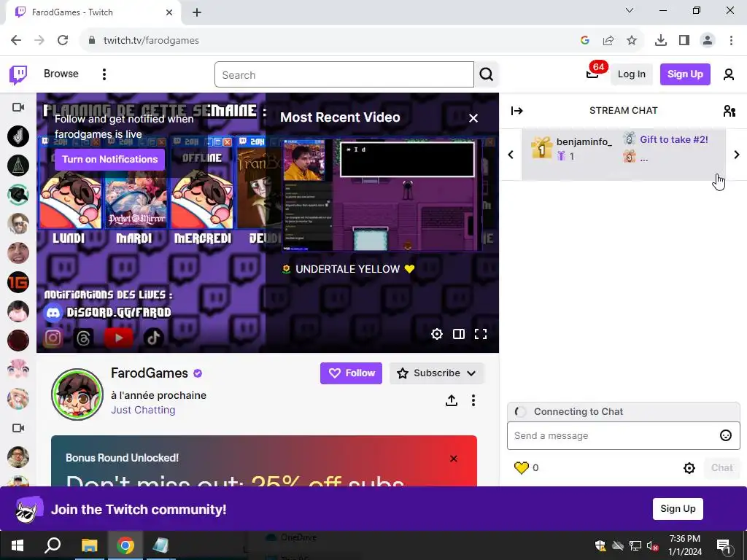Click the Log In button

[631, 74]
